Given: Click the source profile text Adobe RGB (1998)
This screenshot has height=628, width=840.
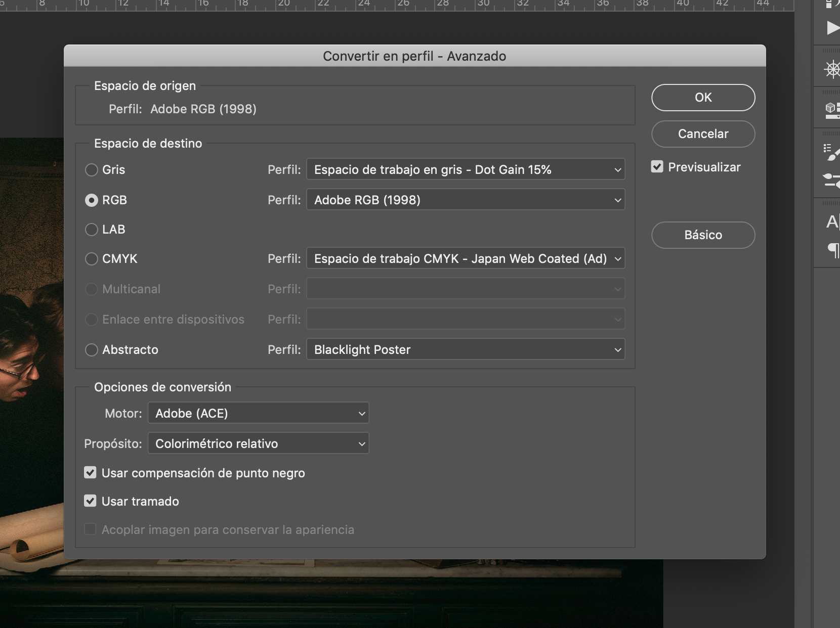Looking at the screenshot, I should (203, 109).
